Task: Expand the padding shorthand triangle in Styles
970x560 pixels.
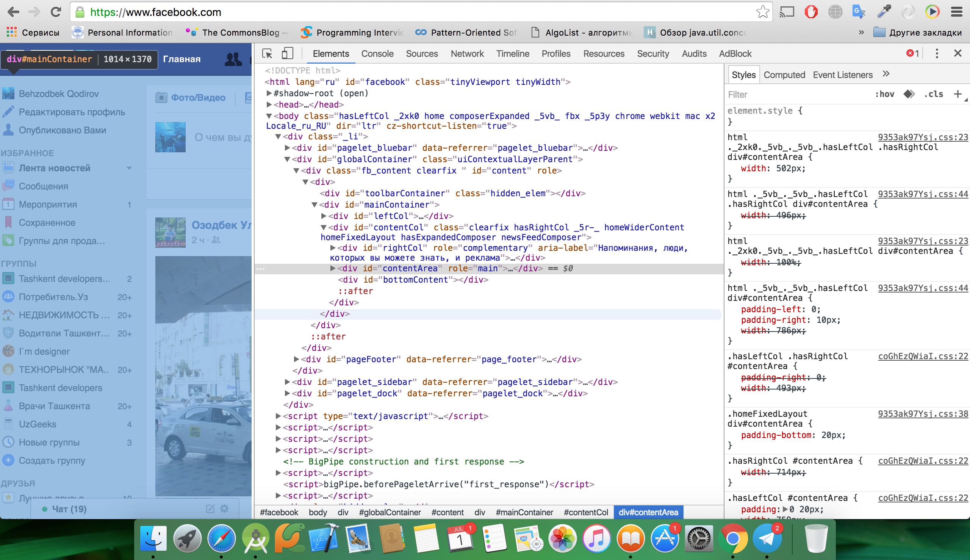Action: 785,510
